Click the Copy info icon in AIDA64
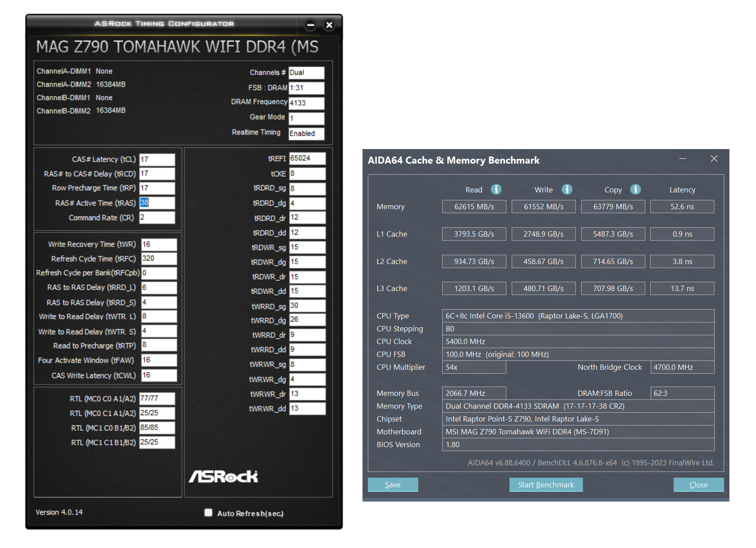Screen dimensions: 756x548 click(x=636, y=189)
